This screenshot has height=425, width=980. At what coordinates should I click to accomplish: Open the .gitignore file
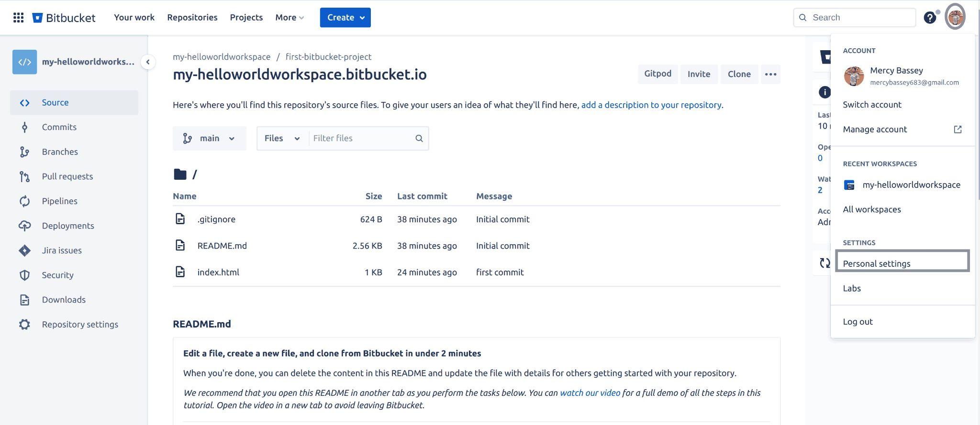tap(216, 219)
